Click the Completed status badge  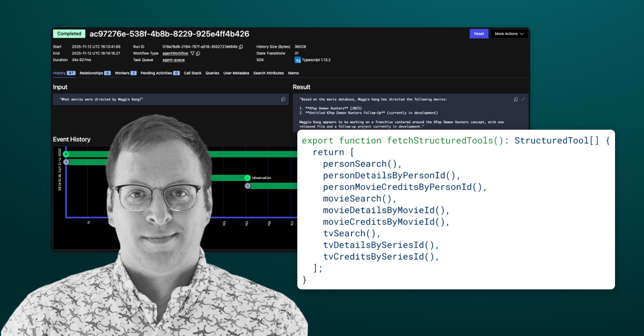point(69,33)
